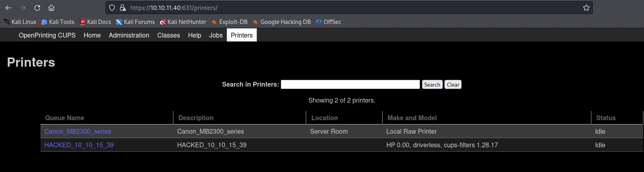Select the Printers tab
The width and height of the screenshot is (644, 172).
pyautogui.click(x=242, y=35)
